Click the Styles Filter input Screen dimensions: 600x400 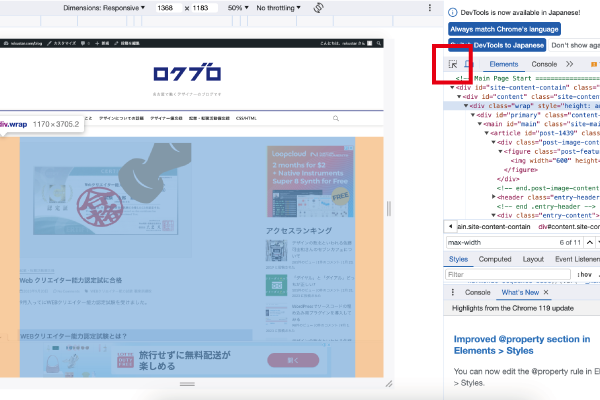(x=508, y=274)
